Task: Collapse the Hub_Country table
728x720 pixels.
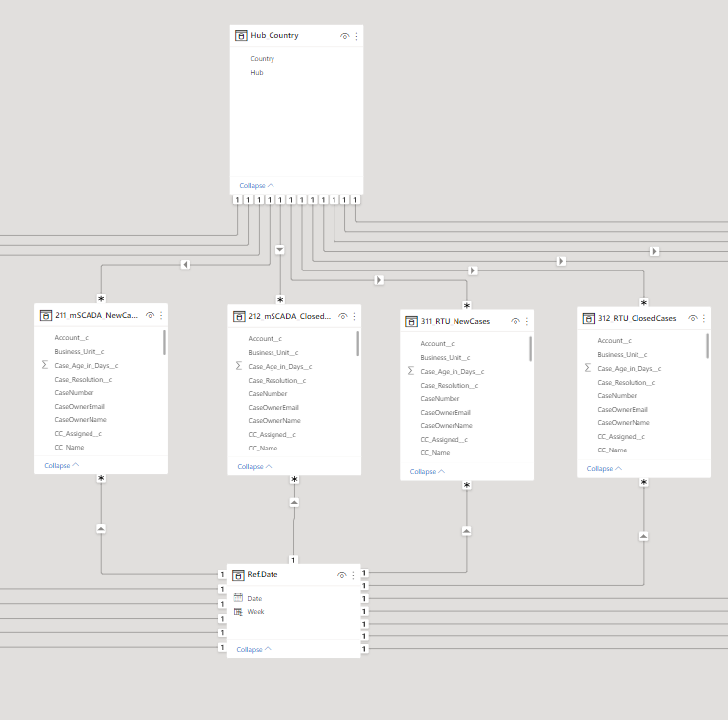Action: (257, 185)
